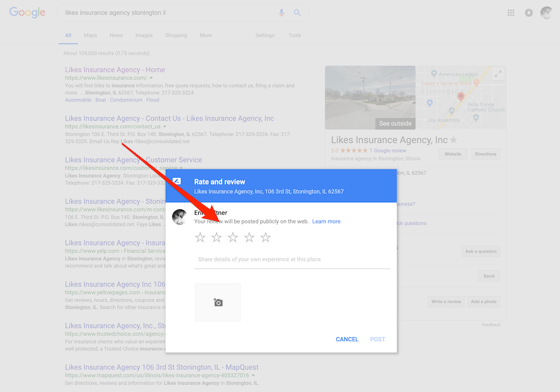Click the Directions button

tap(486, 154)
